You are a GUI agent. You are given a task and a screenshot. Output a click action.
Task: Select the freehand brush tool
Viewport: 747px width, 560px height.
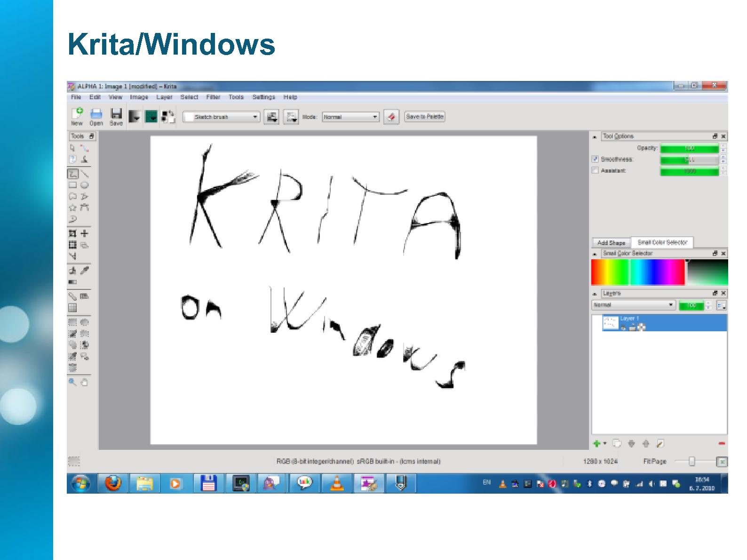pos(72,174)
